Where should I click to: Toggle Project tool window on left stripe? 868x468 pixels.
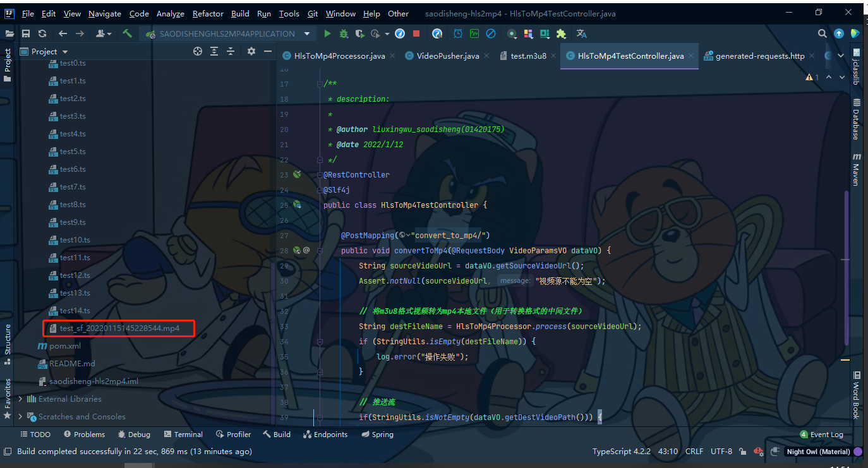point(8,64)
